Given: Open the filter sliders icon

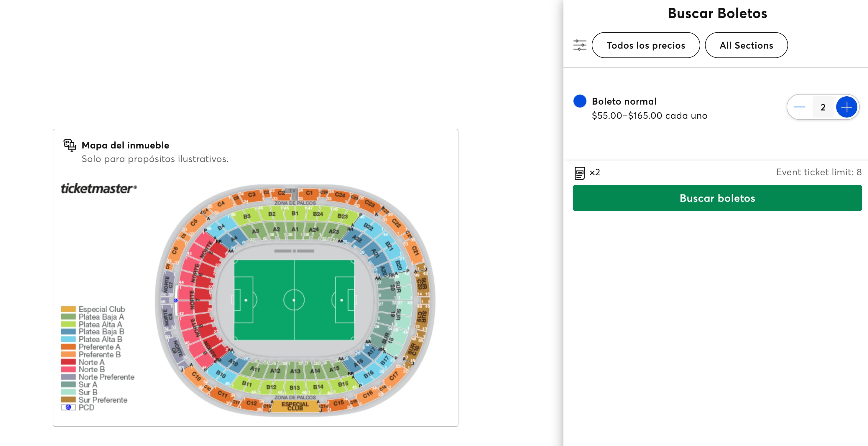Looking at the screenshot, I should 580,45.
